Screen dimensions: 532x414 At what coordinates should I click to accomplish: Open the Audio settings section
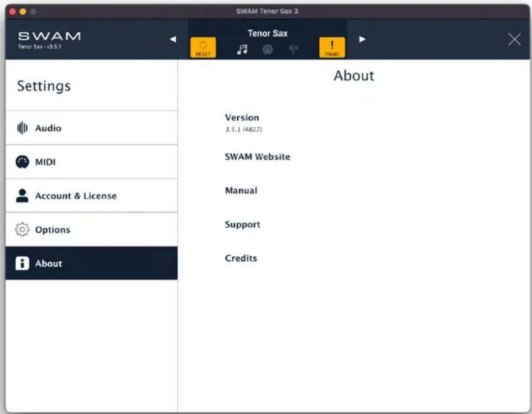point(91,128)
